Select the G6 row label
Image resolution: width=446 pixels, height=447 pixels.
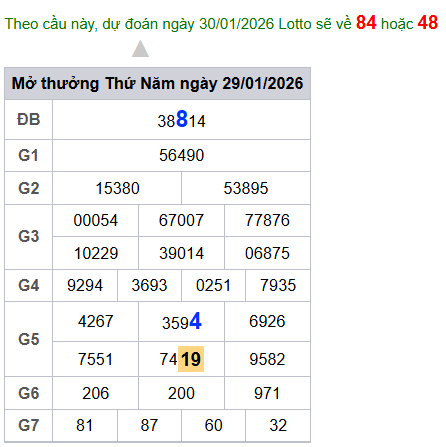click(x=29, y=393)
